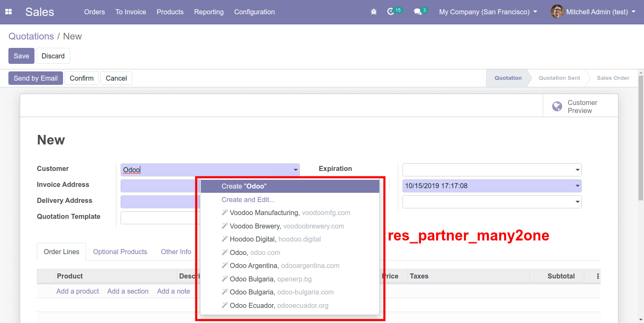Image resolution: width=644 pixels, height=323 pixels.
Task: Click wand icon beside Odoo Bulgaria odoo-bulgaria.com
Action: pos(225,292)
